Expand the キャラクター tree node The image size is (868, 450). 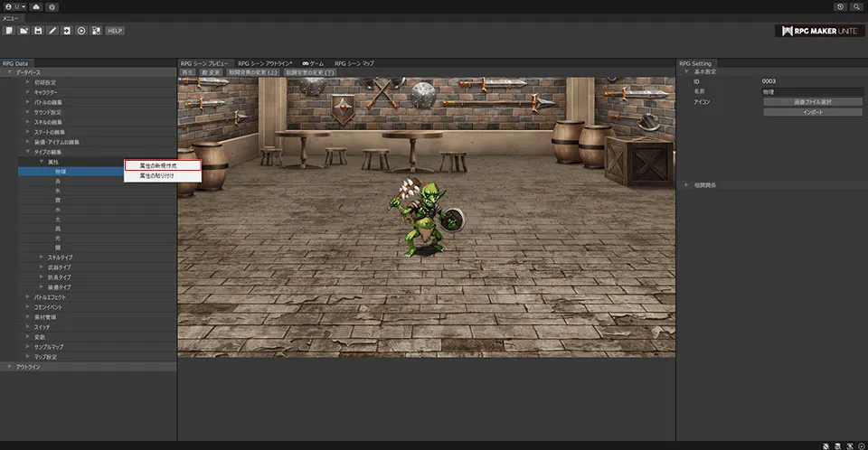click(28, 92)
